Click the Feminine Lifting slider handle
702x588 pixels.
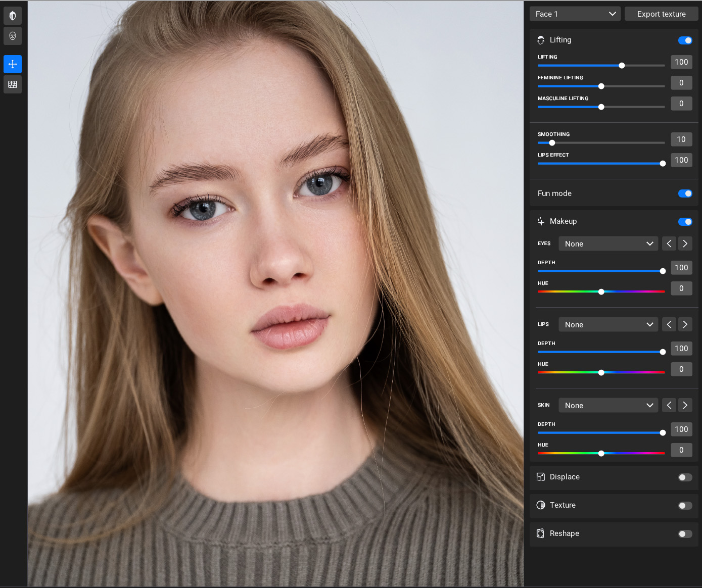pyautogui.click(x=601, y=86)
